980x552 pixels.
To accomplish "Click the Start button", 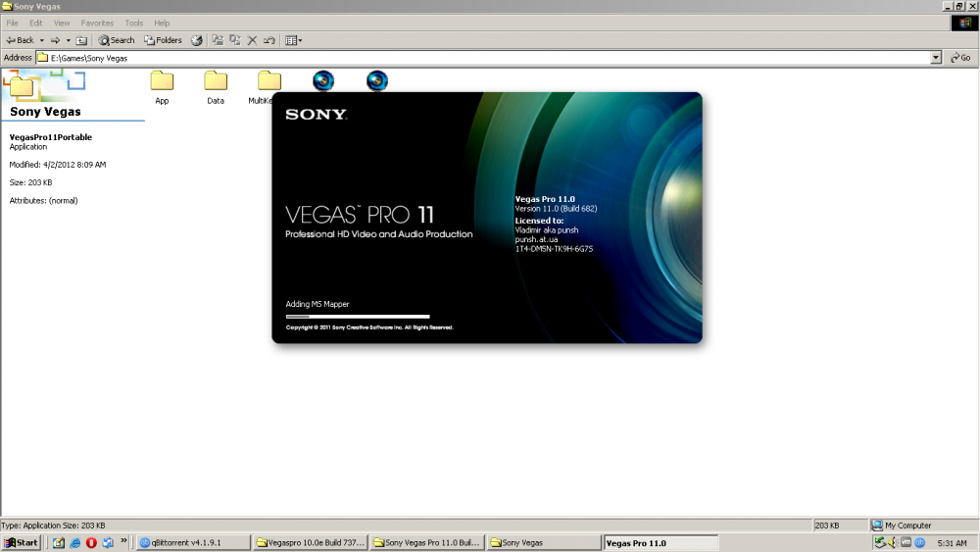I will coord(21,542).
